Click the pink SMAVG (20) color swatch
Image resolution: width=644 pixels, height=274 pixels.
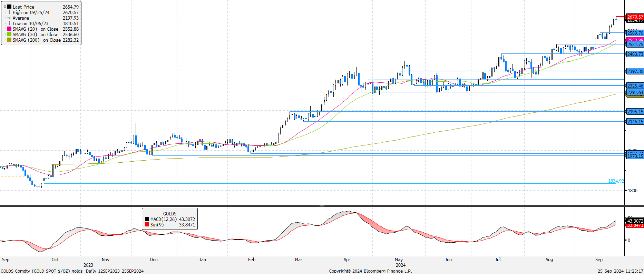point(9,29)
